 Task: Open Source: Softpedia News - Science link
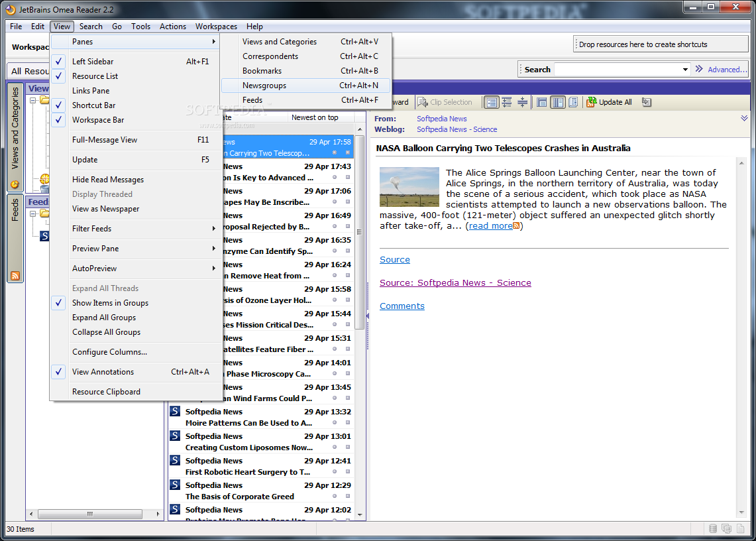(x=455, y=283)
